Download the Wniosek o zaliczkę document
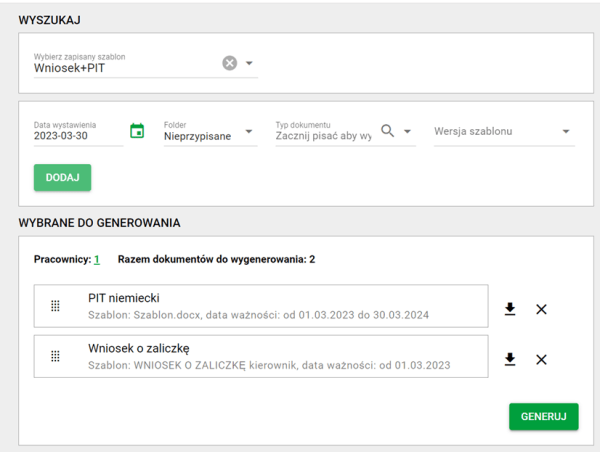The image size is (600, 452). coord(510,359)
